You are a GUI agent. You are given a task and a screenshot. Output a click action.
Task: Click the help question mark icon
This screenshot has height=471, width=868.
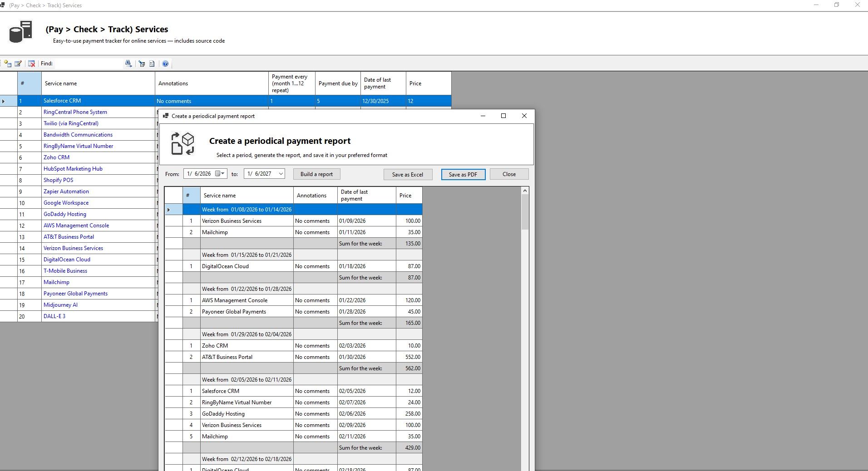(165, 64)
